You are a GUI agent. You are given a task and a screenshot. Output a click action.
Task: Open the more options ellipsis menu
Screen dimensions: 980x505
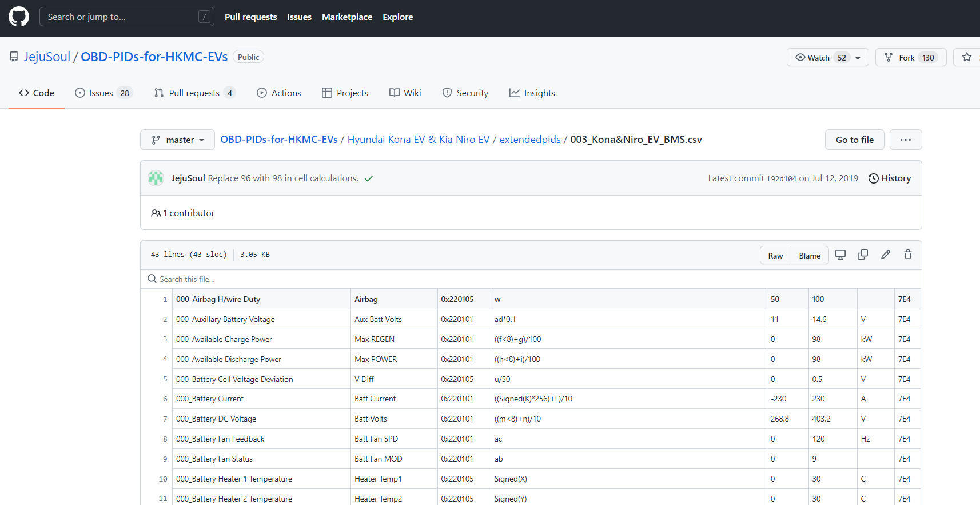coord(906,140)
